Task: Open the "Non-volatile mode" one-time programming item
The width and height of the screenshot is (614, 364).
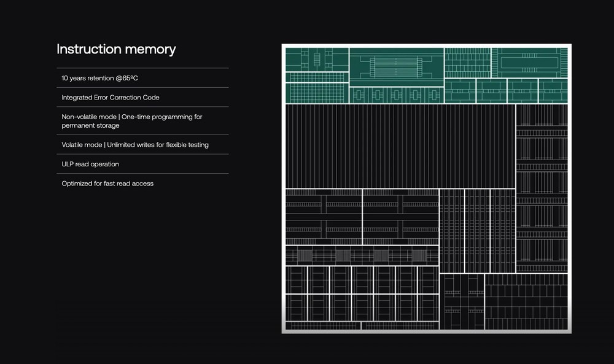Action: point(131,121)
